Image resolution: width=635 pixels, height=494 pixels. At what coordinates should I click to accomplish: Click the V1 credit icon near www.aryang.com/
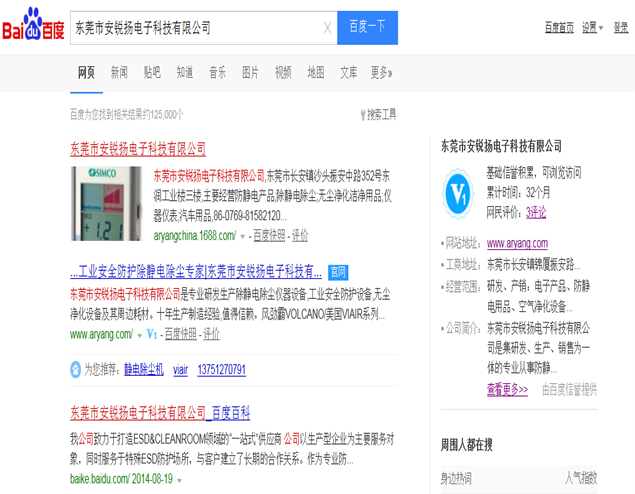(x=151, y=334)
